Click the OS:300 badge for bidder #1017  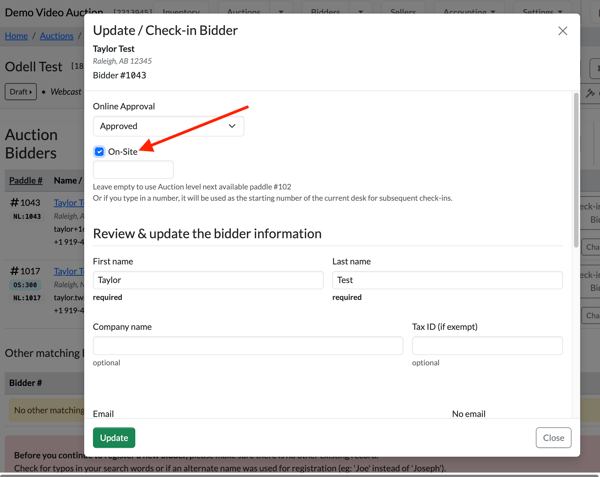(x=25, y=285)
